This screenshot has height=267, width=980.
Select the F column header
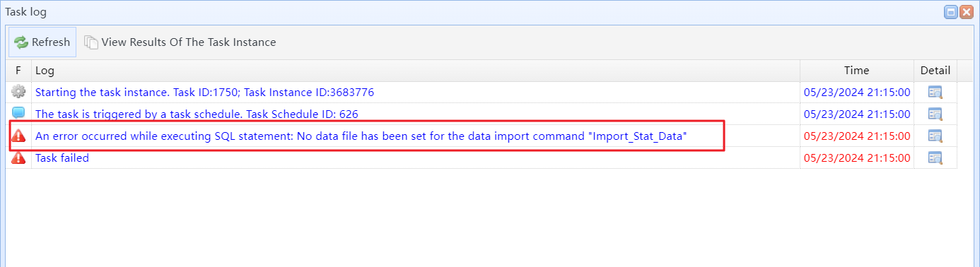pos(18,71)
